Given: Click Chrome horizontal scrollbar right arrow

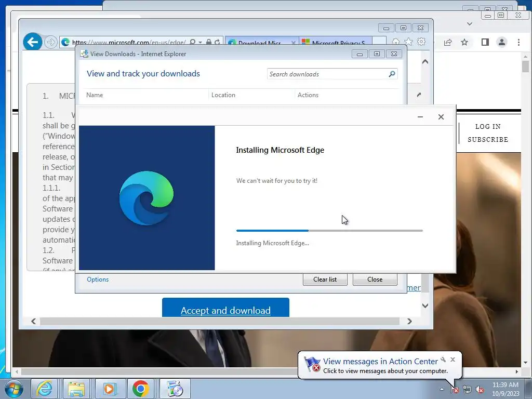Looking at the screenshot, I should pos(517,371).
